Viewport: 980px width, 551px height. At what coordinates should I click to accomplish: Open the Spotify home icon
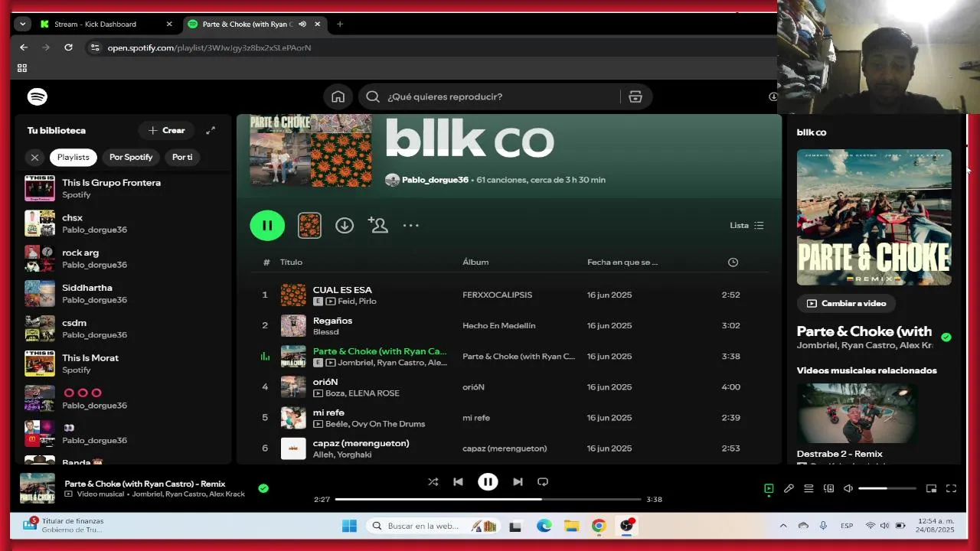(338, 96)
